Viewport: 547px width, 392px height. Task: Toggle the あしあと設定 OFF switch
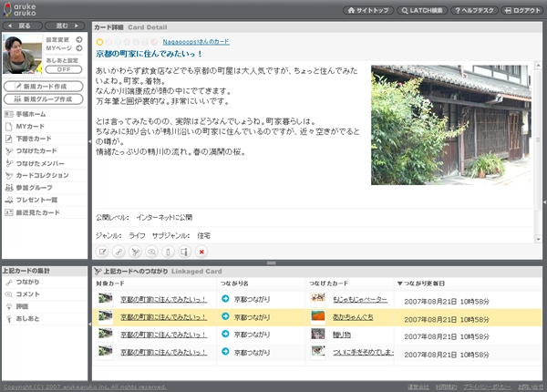point(64,69)
